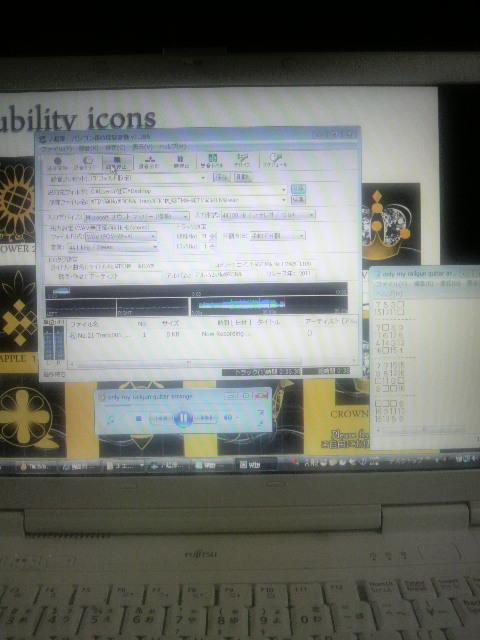This screenshot has height=640, width=480.
Task: Select the No.21 Track file row
Action: tap(208, 334)
